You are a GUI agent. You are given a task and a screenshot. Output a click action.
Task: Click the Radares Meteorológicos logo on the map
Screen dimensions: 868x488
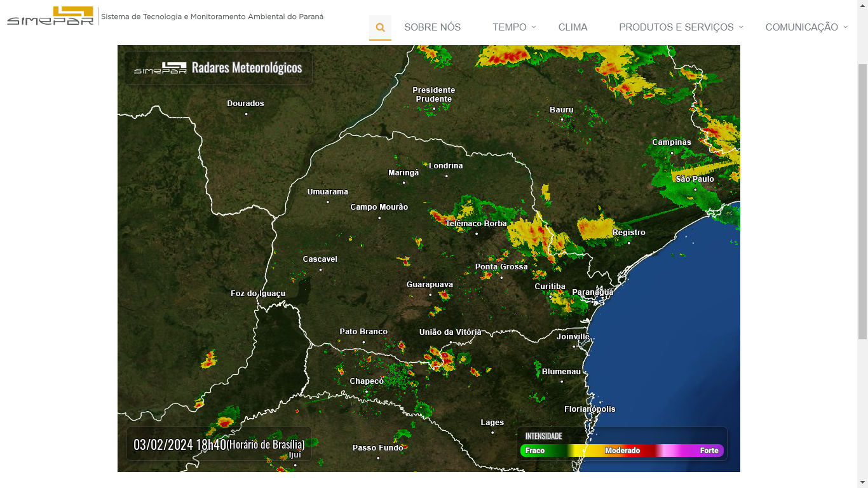pyautogui.click(x=218, y=68)
